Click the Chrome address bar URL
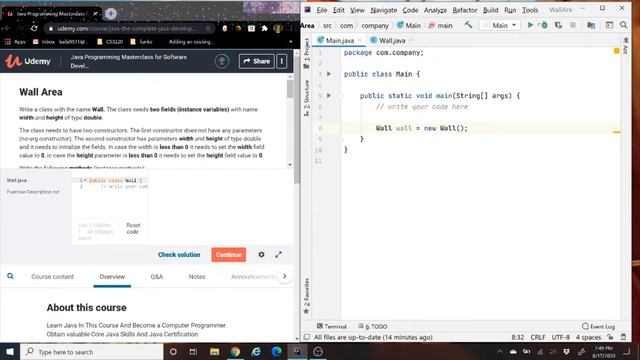The height and width of the screenshot is (360, 640). (127, 29)
